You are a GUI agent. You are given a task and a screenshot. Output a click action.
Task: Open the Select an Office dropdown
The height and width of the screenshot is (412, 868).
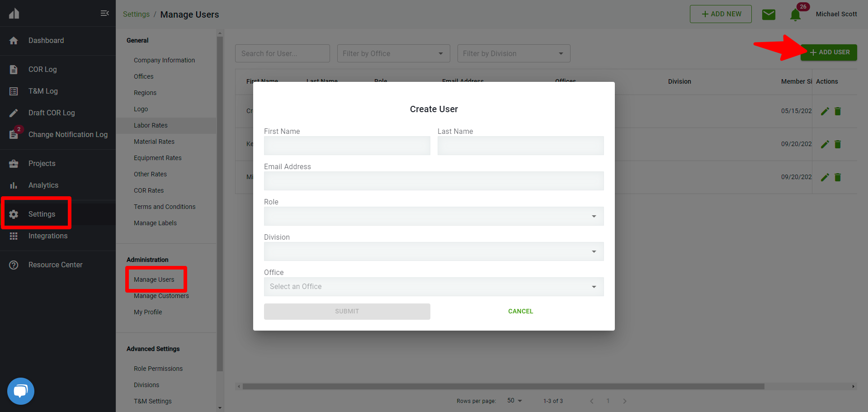click(434, 287)
